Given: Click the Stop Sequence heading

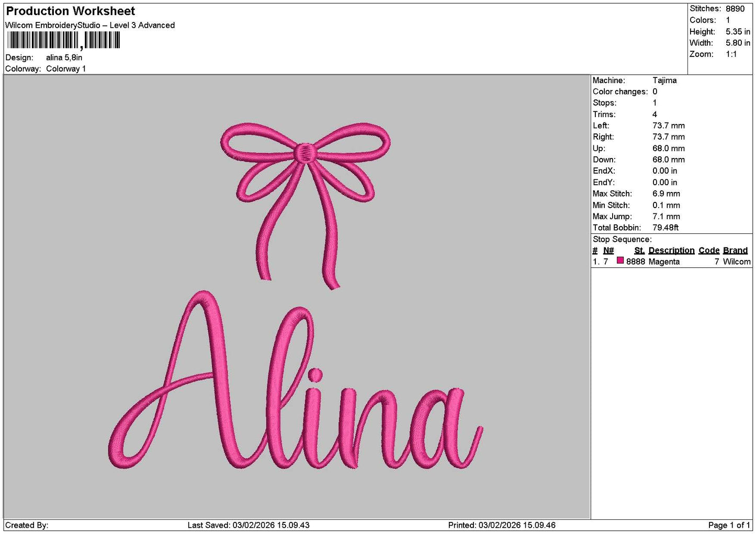Looking at the screenshot, I should point(622,240).
